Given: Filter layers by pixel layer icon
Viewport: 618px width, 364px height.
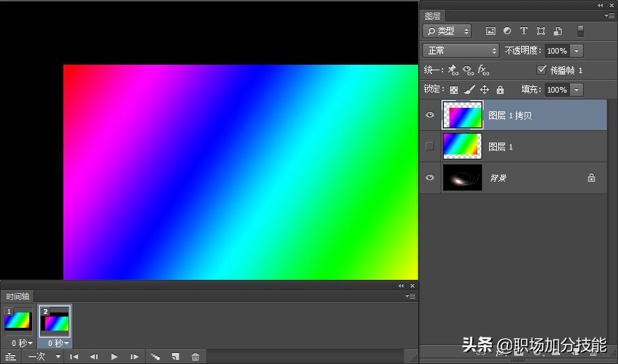Looking at the screenshot, I should click(490, 31).
